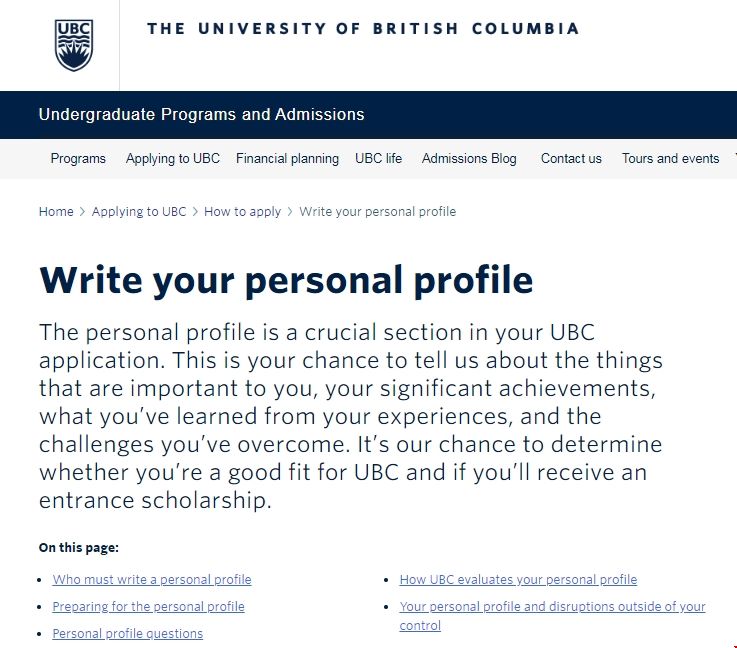This screenshot has height=648, width=737.
Task: Open personal profile and disruptions link
Action: [552, 616]
